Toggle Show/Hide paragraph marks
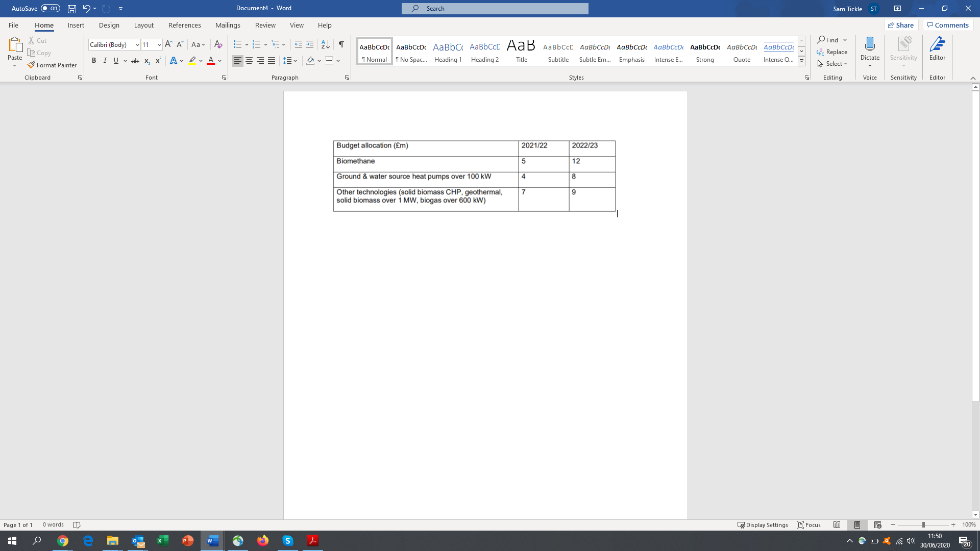This screenshot has height=551, width=980. [341, 44]
